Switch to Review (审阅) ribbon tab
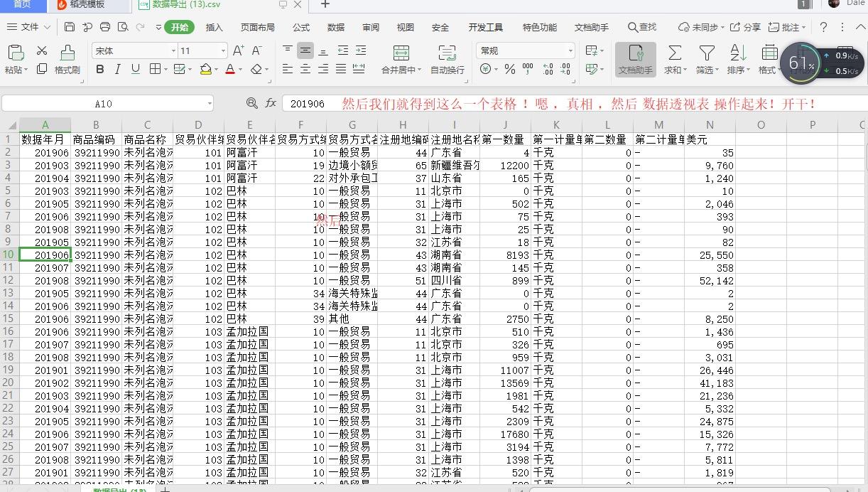The image size is (868, 492). coord(371,27)
